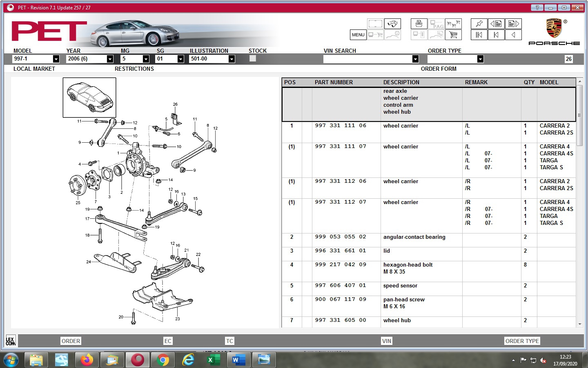Select the binoculars search tool

pyautogui.click(x=392, y=23)
